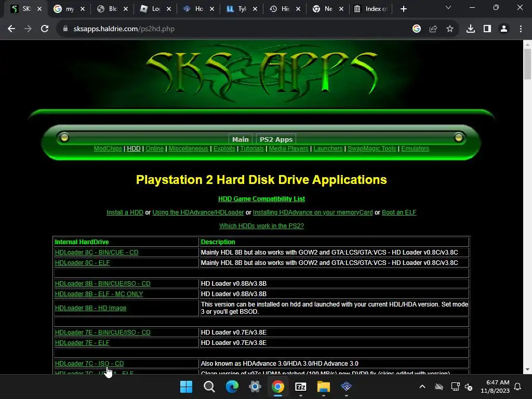Open Installing HDAdvance on your memoryCard link
Viewport: 532px width, 399px height.
click(313, 212)
